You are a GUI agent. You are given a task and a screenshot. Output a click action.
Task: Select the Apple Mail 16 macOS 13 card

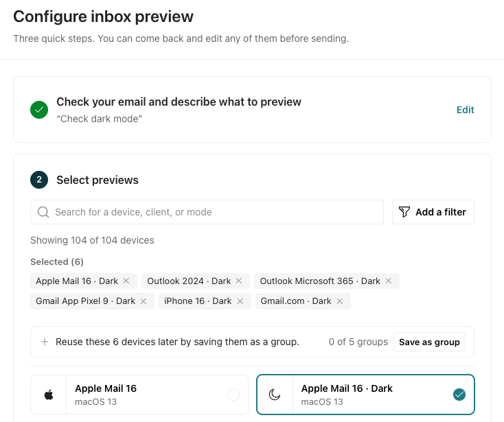pos(139,395)
